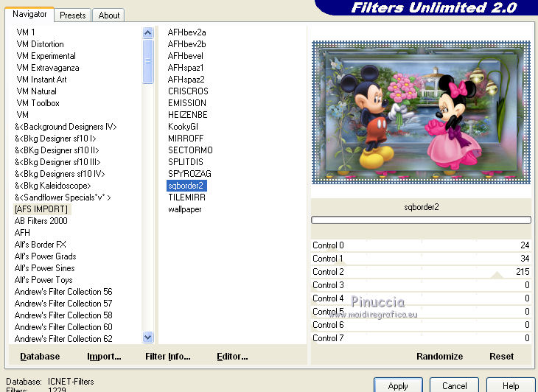Image resolution: width=538 pixels, height=392 pixels.
Task: Adjust the Control 7 slider
Action: [x=422, y=338]
